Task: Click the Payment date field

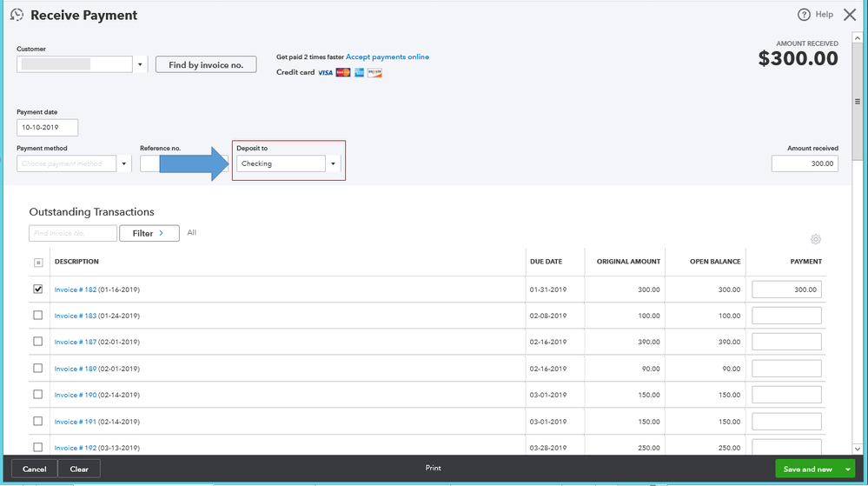Action: pos(48,128)
